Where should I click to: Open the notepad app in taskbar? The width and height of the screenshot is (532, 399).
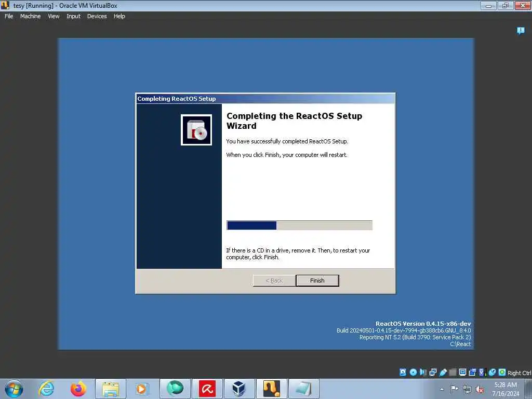[x=303, y=389]
